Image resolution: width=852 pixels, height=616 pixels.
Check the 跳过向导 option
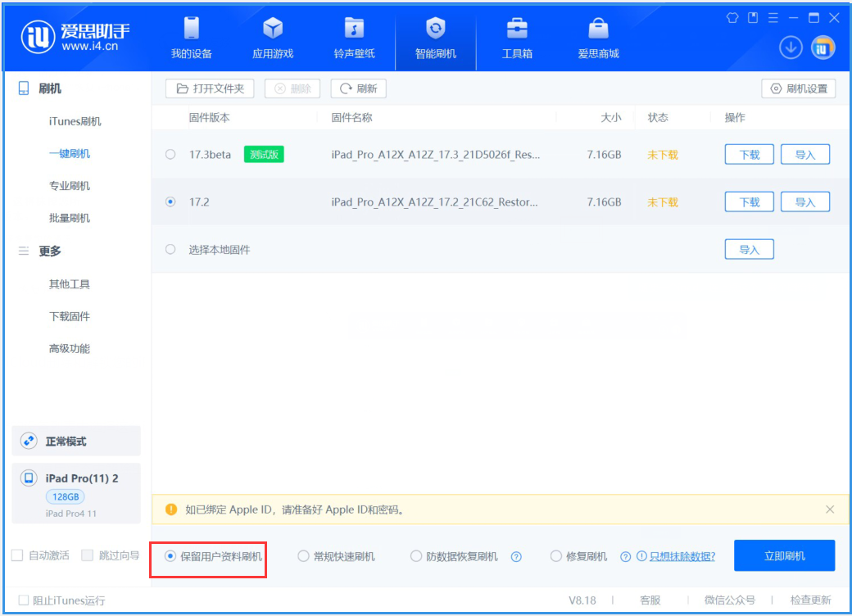point(87,555)
